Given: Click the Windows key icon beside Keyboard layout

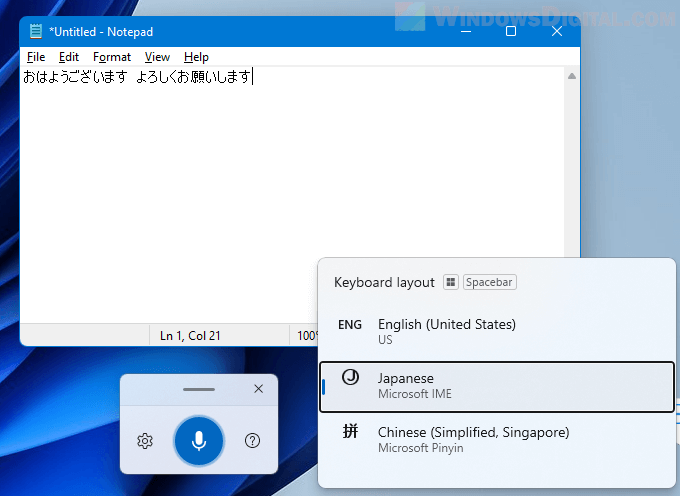Looking at the screenshot, I should 451,282.
